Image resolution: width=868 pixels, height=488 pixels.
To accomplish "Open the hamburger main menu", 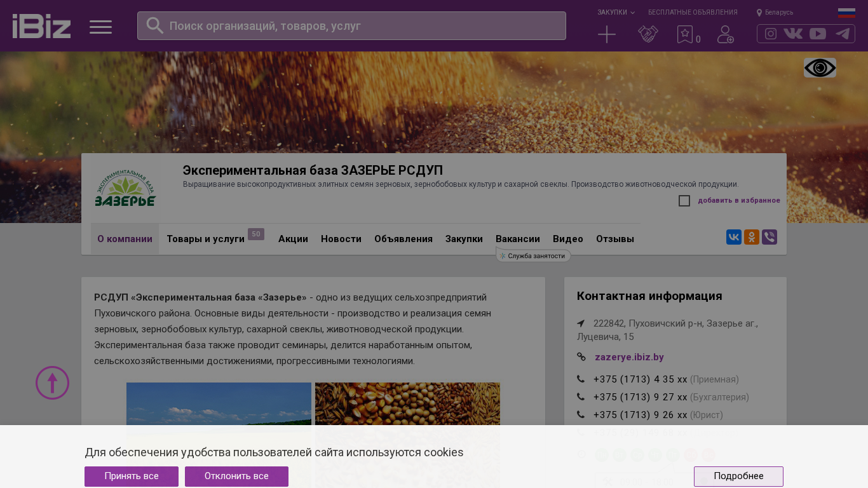I will point(100,27).
